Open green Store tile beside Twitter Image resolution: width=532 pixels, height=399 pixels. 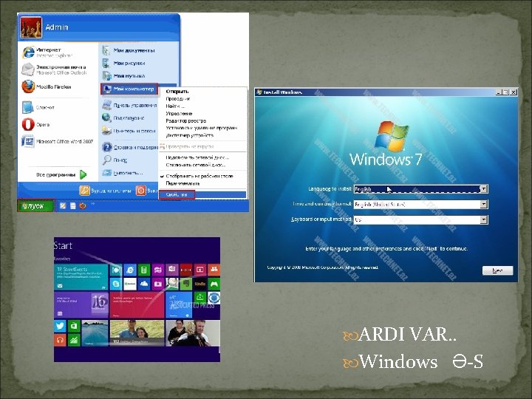(x=74, y=326)
